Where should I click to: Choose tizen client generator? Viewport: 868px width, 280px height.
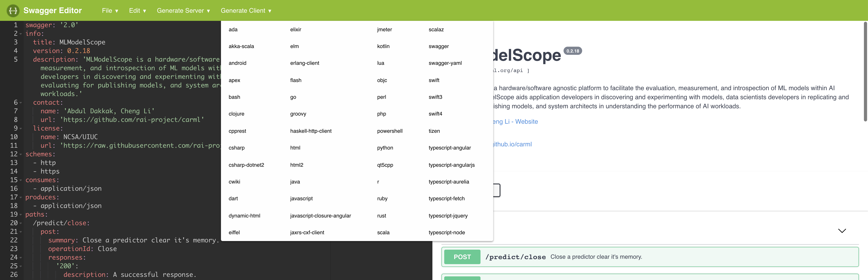tap(434, 131)
